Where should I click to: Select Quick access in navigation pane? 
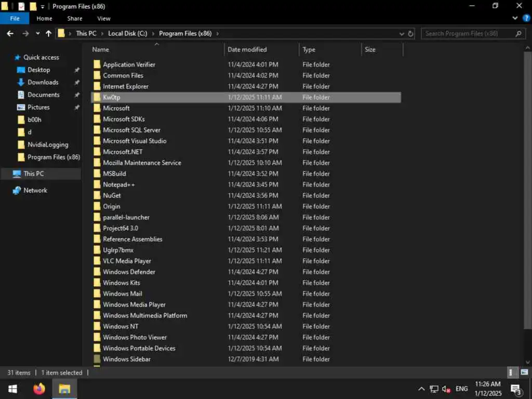[41, 57]
